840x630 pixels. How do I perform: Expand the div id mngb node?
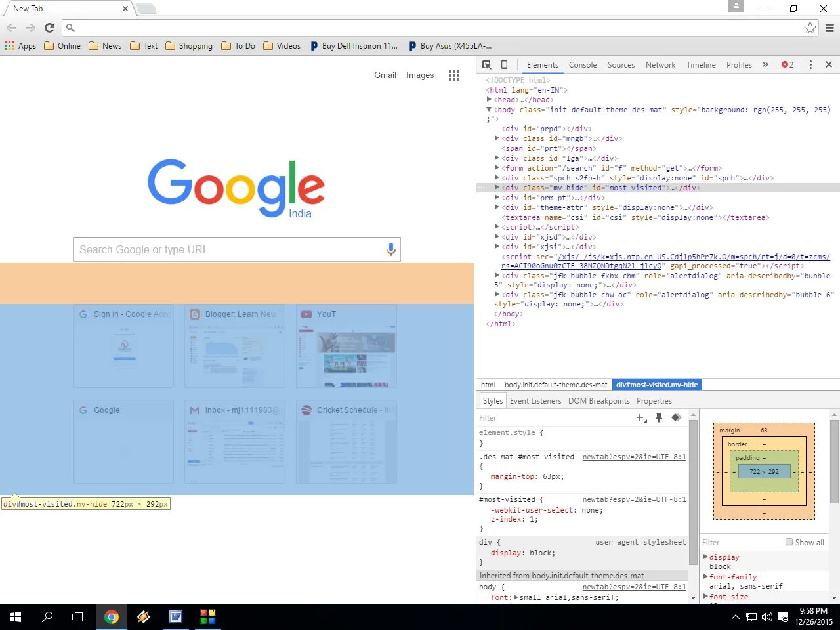click(x=497, y=138)
